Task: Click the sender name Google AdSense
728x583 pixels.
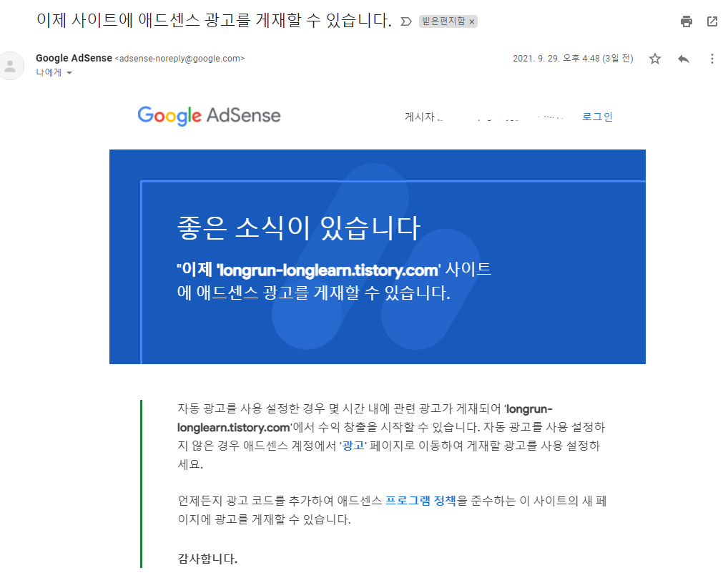Action: pos(74,58)
